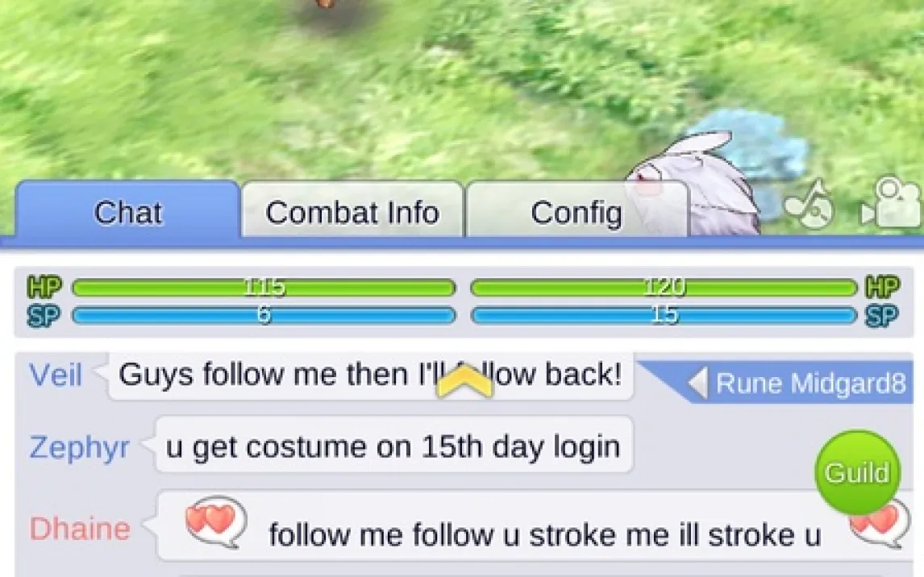The width and height of the screenshot is (924, 577).
Task: Switch to the Chat tab
Action: 128,211
